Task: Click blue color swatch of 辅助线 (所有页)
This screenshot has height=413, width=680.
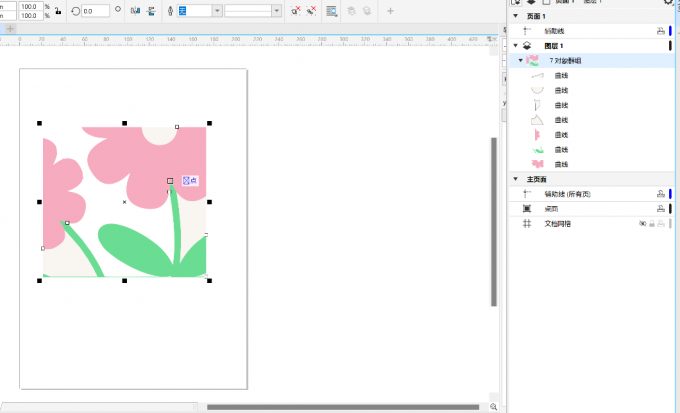Action: coord(670,193)
